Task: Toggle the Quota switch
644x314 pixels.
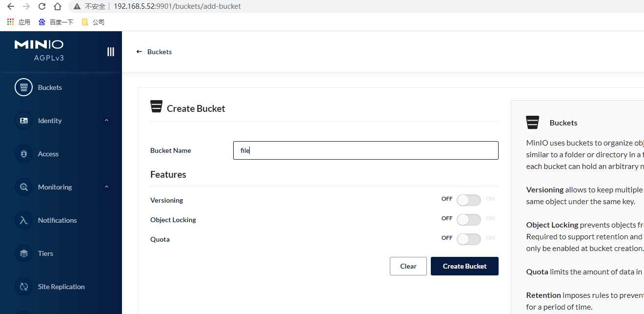Action: tap(468, 239)
